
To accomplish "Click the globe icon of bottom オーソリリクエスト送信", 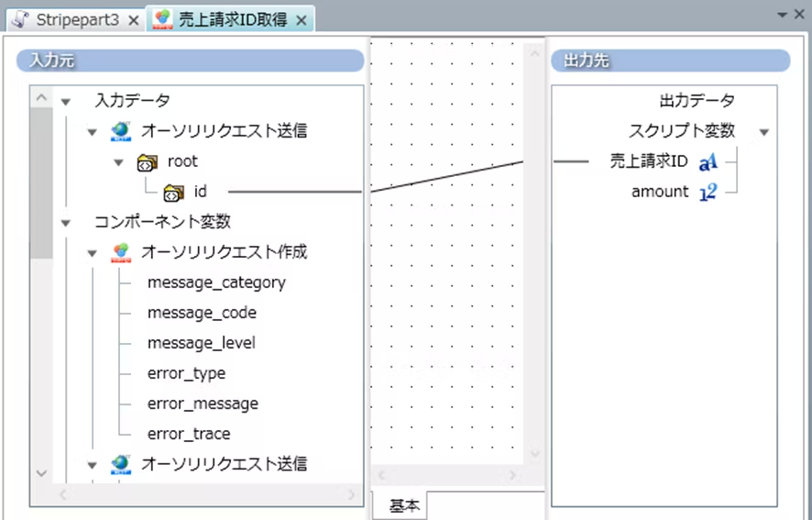I will pyautogui.click(x=120, y=464).
